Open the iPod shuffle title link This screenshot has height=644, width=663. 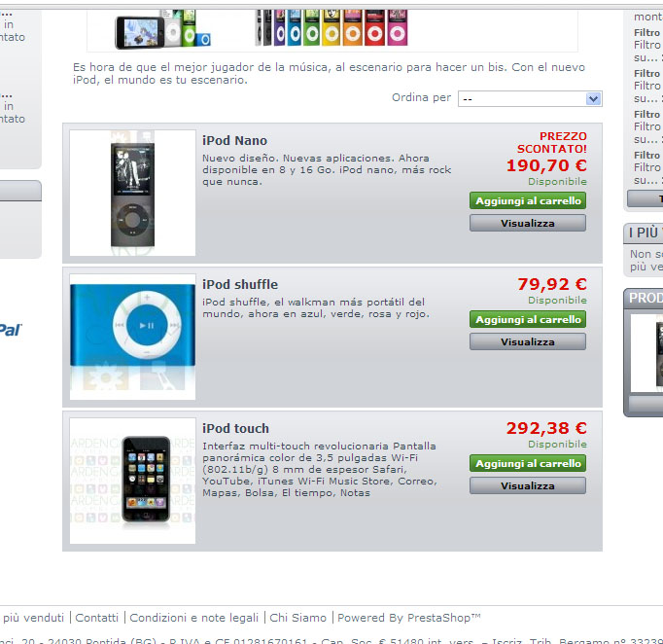[x=240, y=284]
